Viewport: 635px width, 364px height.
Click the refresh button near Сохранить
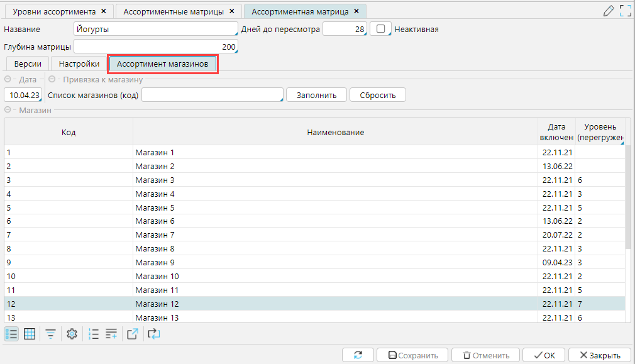click(358, 355)
